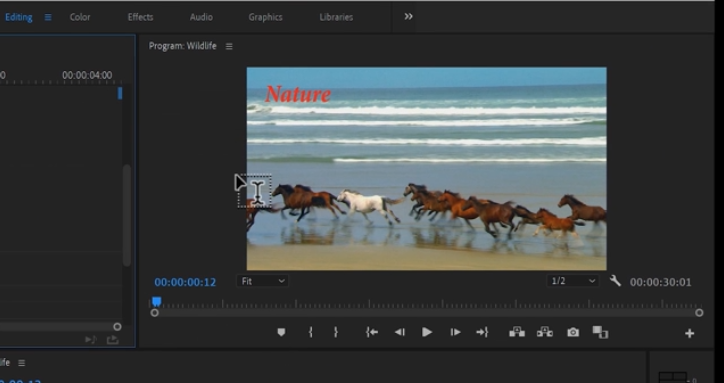This screenshot has height=383, width=724.
Task: Export frame with the camera icon
Action: 573,333
